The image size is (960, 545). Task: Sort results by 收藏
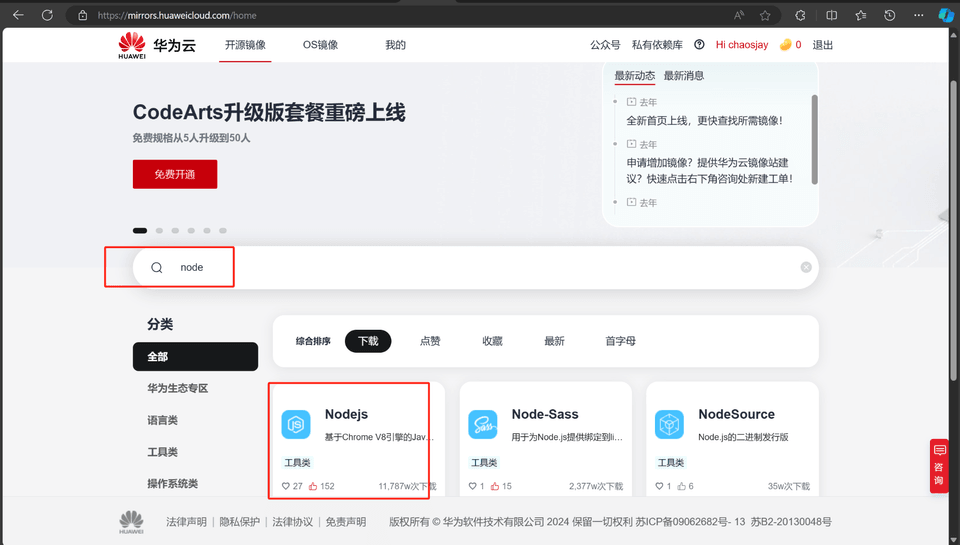(492, 341)
